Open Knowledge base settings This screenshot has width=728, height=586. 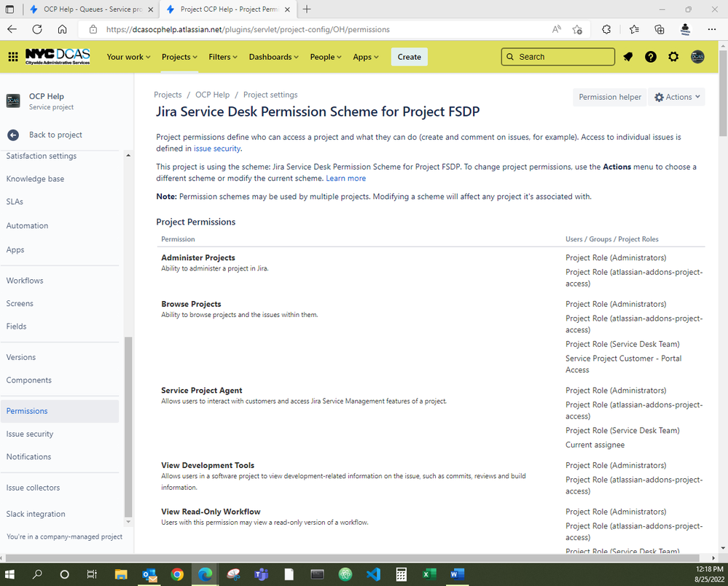click(x=35, y=179)
